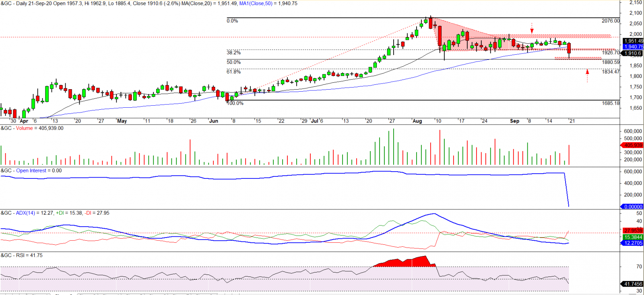
Task: Click the May month label on date axis
Action: [x=122, y=121]
